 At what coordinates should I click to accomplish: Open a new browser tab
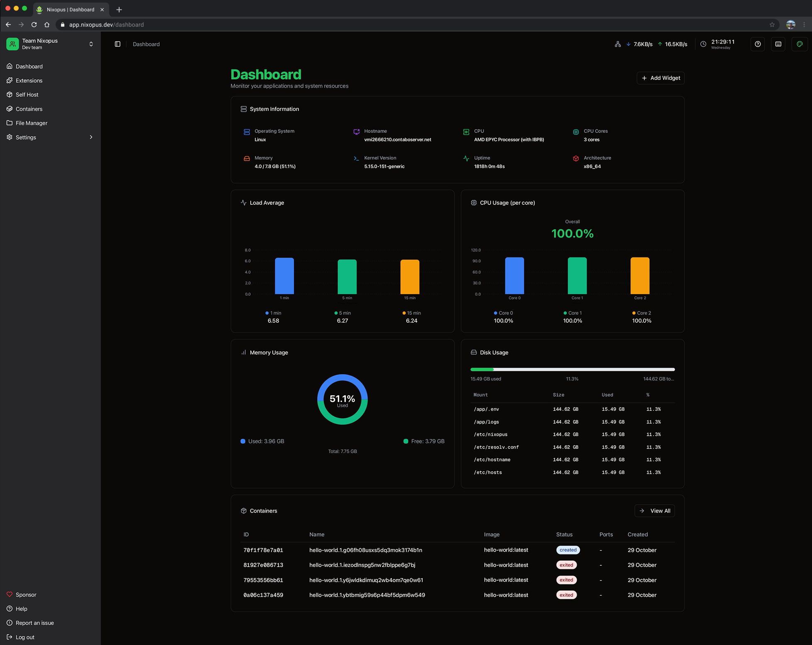(x=119, y=10)
